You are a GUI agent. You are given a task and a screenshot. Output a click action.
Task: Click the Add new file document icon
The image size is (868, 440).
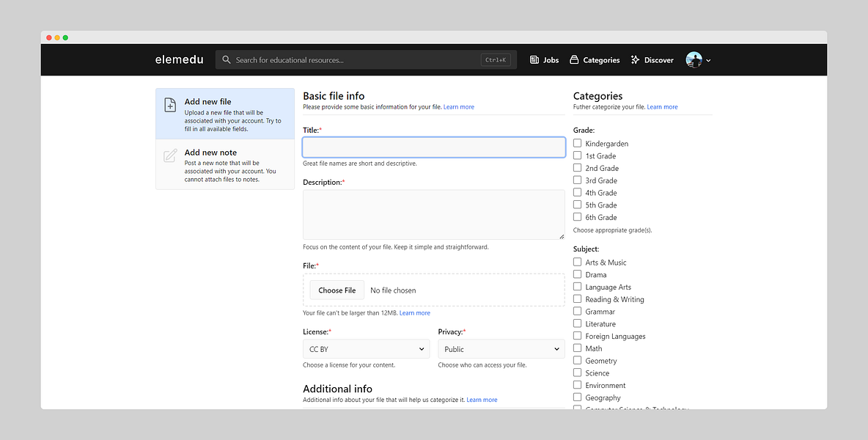coord(170,105)
